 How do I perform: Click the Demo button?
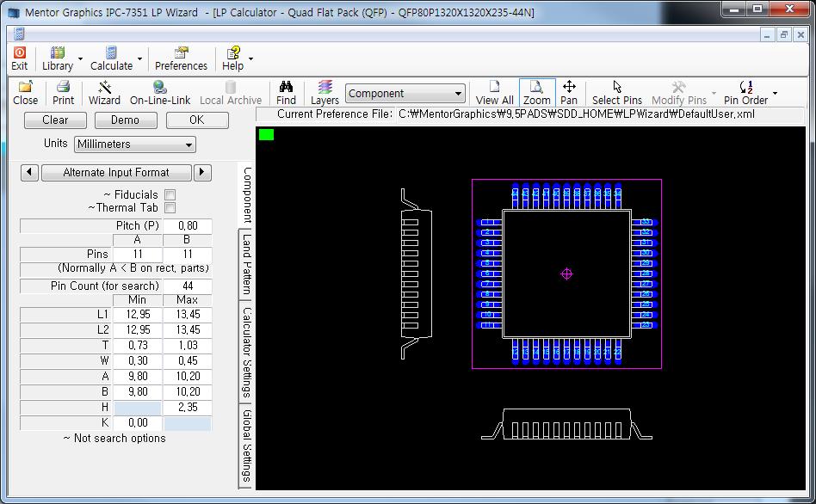point(126,120)
